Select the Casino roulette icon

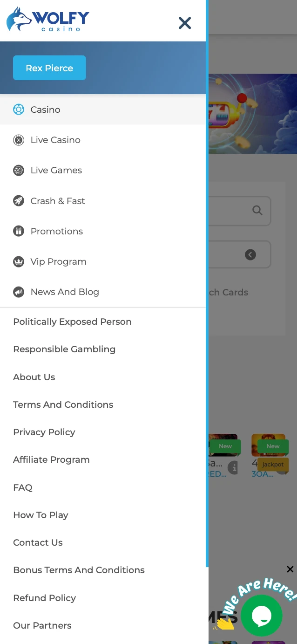pyautogui.click(x=19, y=110)
